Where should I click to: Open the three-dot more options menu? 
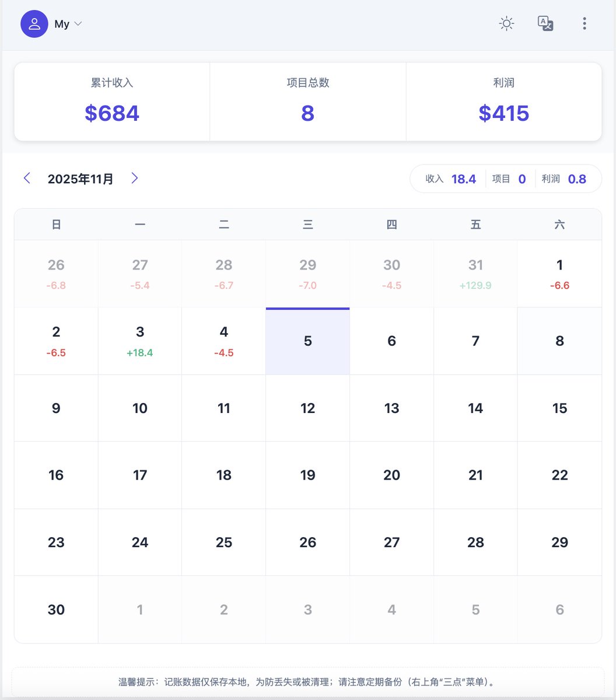[584, 24]
